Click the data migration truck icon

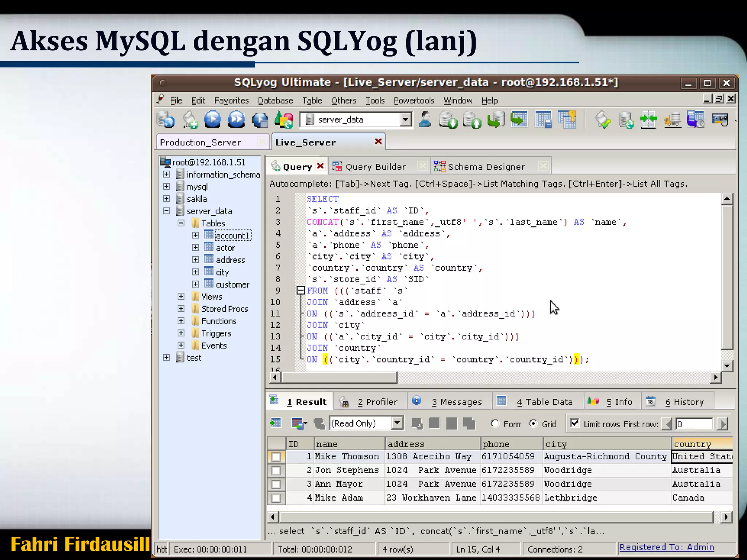(x=672, y=120)
